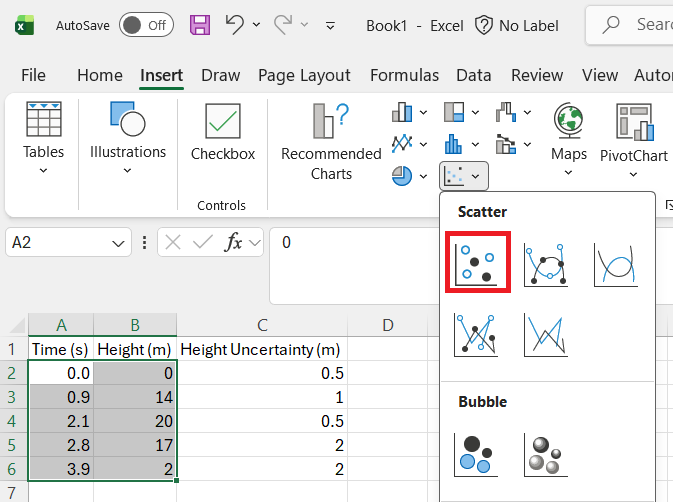The height and width of the screenshot is (502, 673).
Task: Open the Page Layout tab
Action: (x=304, y=76)
